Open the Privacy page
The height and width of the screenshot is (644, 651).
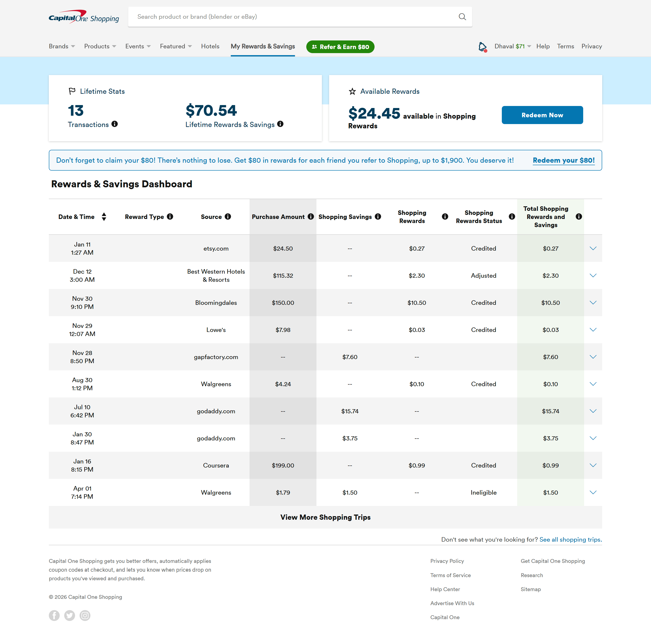click(x=592, y=46)
